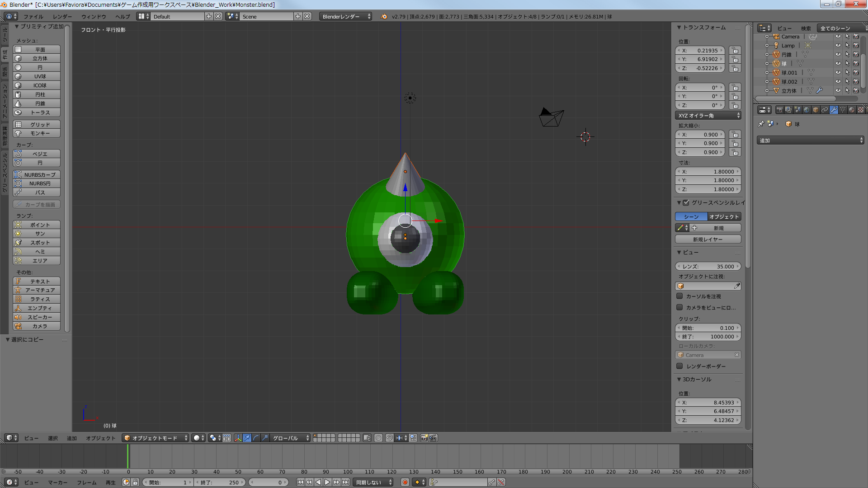Toggle the グリースペンシル checkbox

coord(686,203)
